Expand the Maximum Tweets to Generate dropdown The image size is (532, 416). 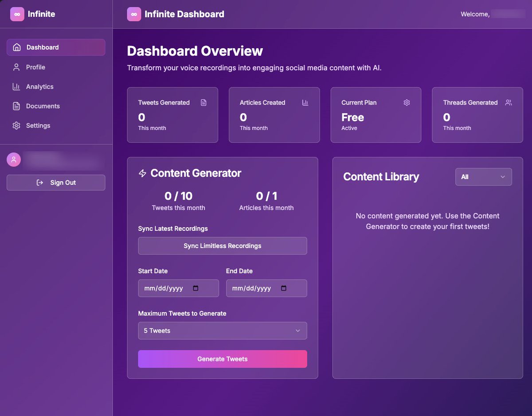tap(223, 330)
